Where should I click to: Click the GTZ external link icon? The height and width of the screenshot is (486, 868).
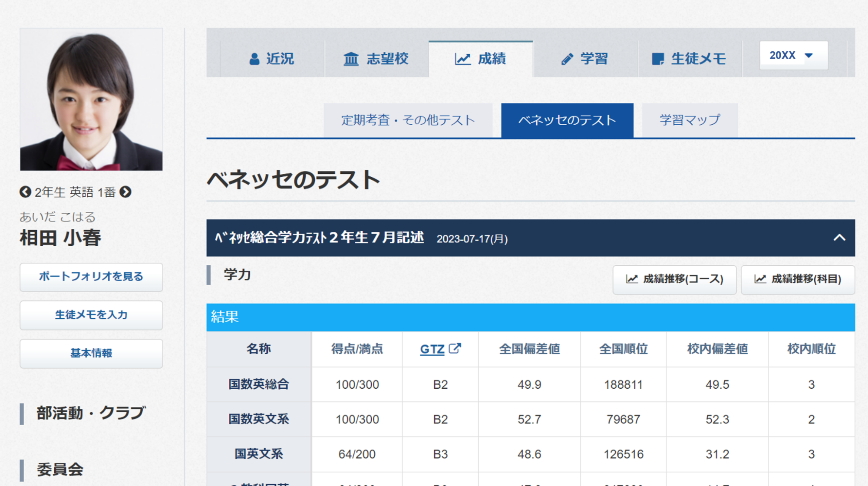coord(455,348)
